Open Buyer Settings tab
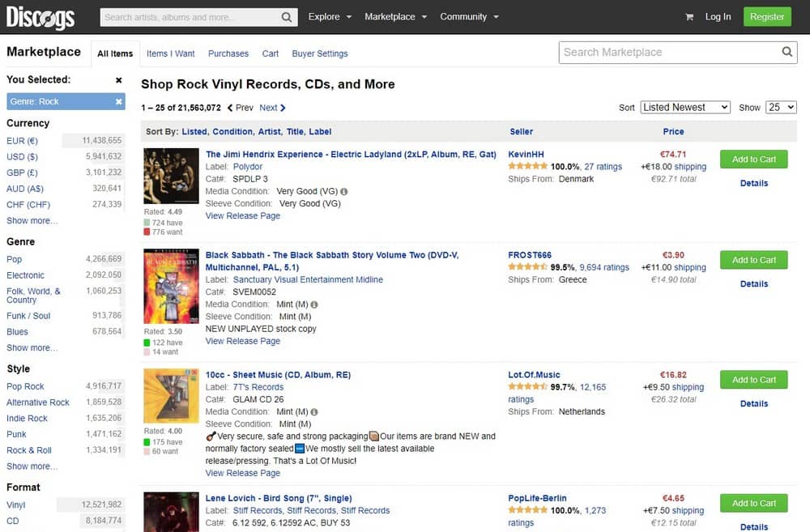The width and height of the screenshot is (810, 532). 320,53
